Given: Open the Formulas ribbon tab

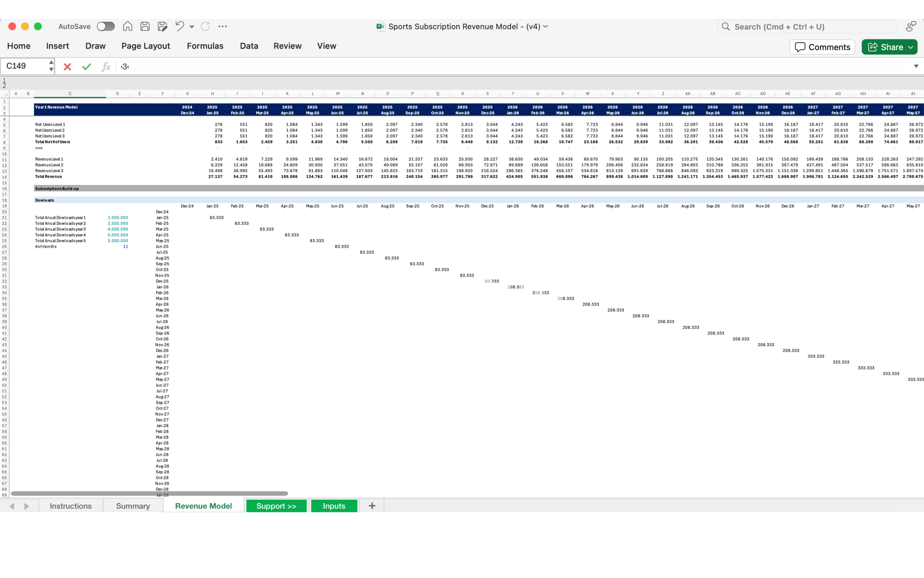Looking at the screenshot, I should click(x=205, y=46).
